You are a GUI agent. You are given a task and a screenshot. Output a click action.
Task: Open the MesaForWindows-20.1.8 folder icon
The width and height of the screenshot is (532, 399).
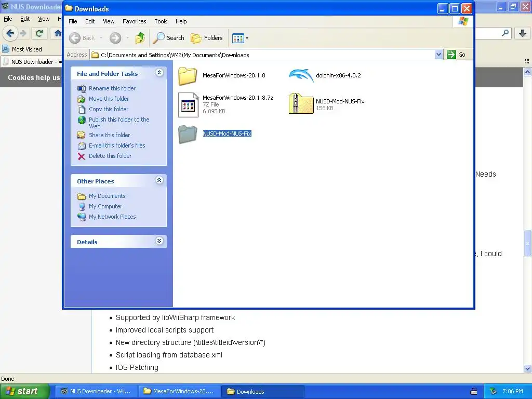tap(188, 76)
